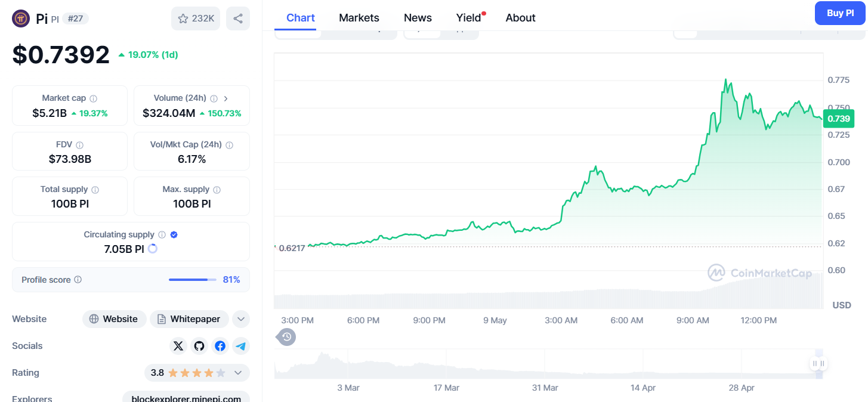The width and height of the screenshot is (868, 402).
Task: Click the $5.21B market cap value
Action: click(50, 113)
